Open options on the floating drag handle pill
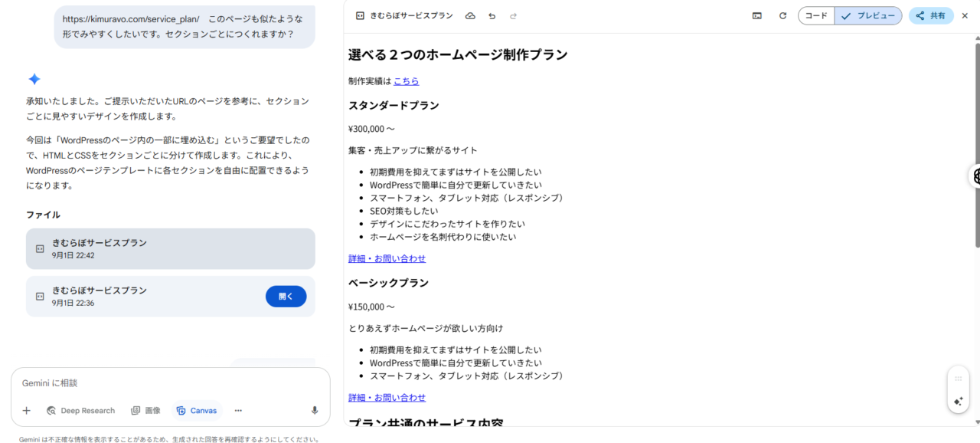This screenshot has width=980, height=443. click(x=958, y=379)
